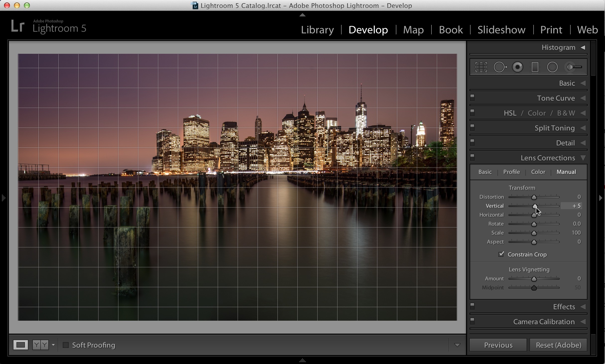
Task: Click the Distortion slider handle
Action: tap(534, 197)
